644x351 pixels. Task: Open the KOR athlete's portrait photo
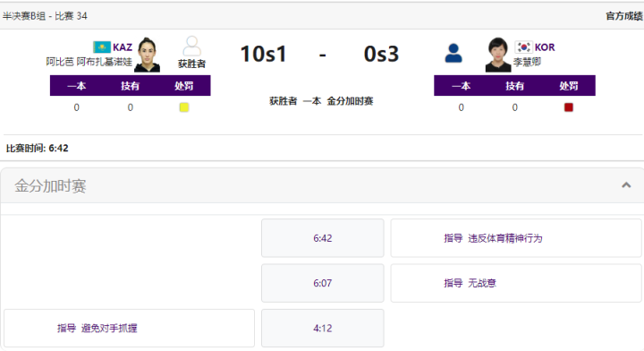pyautogui.click(x=498, y=55)
